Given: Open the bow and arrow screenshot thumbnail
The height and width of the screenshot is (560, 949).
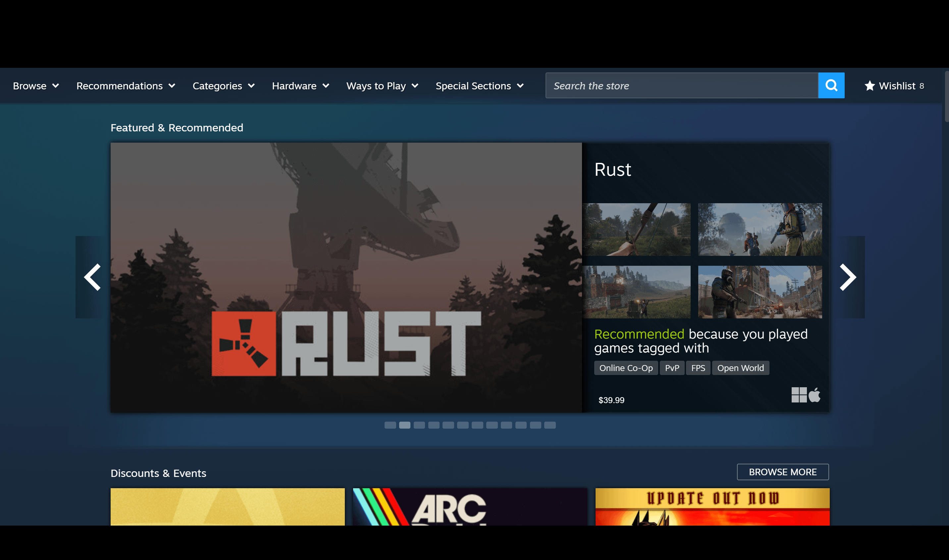Looking at the screenshot, I should (637, 229).
